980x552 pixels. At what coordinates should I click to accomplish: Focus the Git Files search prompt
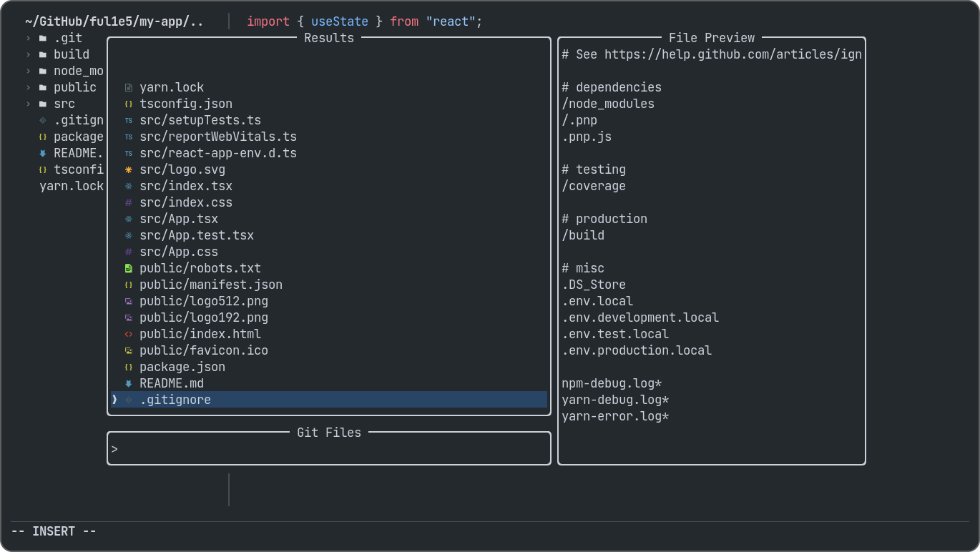[329, 450]
